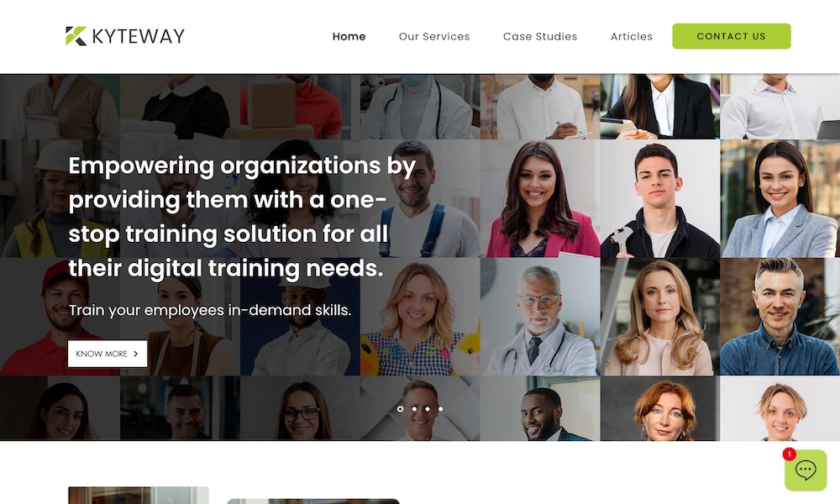Click the red-haired woman photo

(660, 408)
